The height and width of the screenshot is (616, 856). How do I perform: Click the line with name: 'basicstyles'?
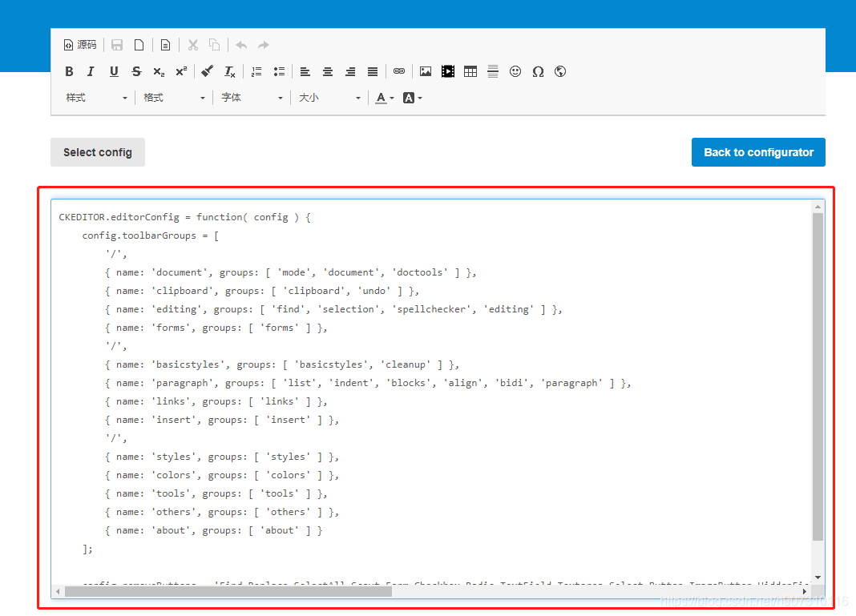pos(282,364)
